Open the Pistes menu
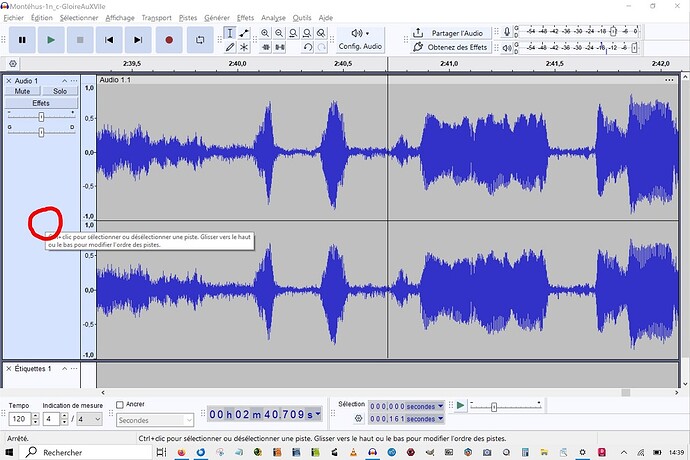Image resolution: width=690 pixels, height=460 pixels. pos(188,18)
